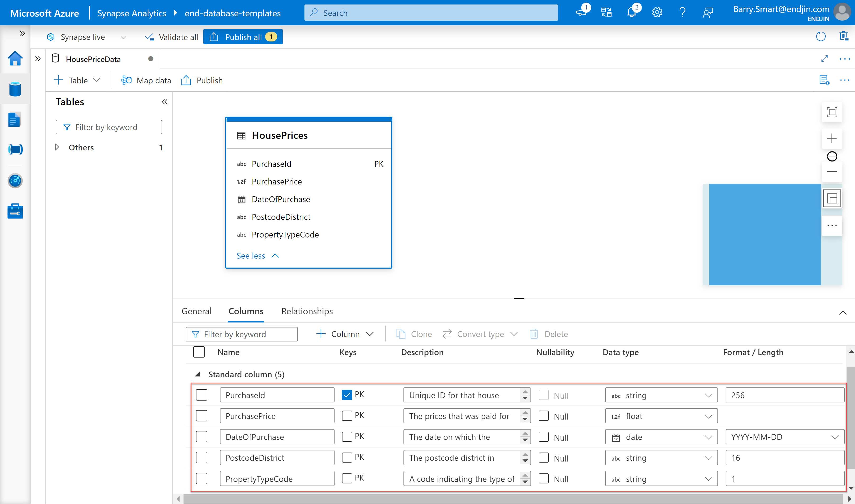855x504 pixels.
Task: Click the HousePrices table grid icon
Action: click(x=240, y=135)
